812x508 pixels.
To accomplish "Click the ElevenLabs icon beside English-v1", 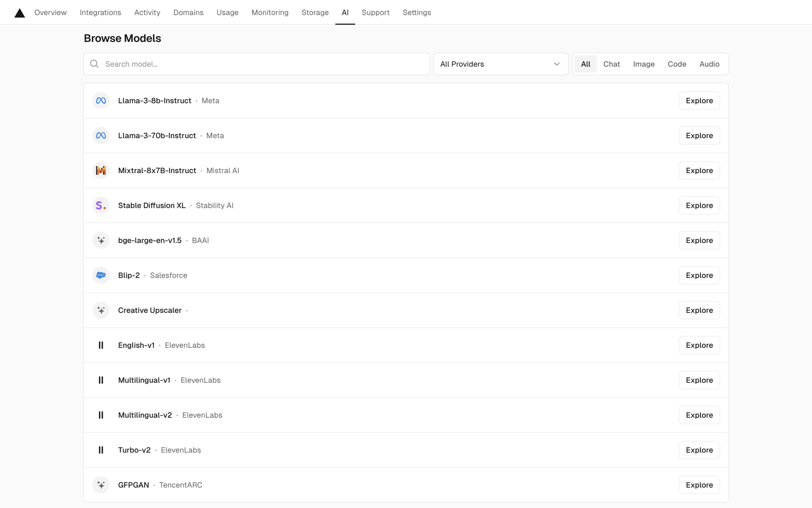I will [x=101, y=345].
